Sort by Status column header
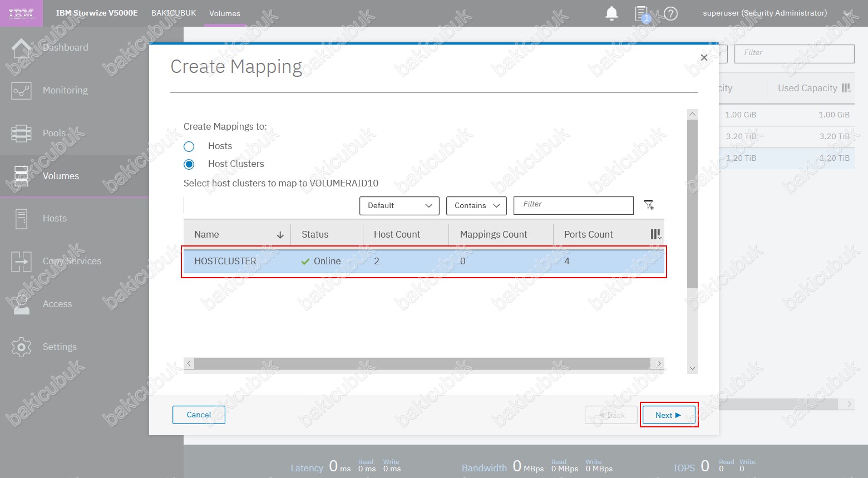 pyautogui.click(x=315, y=234)
